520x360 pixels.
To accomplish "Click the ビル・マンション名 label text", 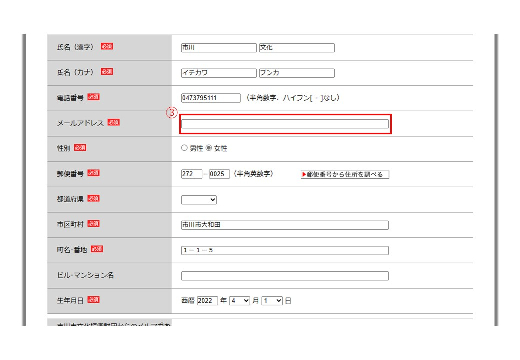I will pyautogui.click(x=85, y=275).
